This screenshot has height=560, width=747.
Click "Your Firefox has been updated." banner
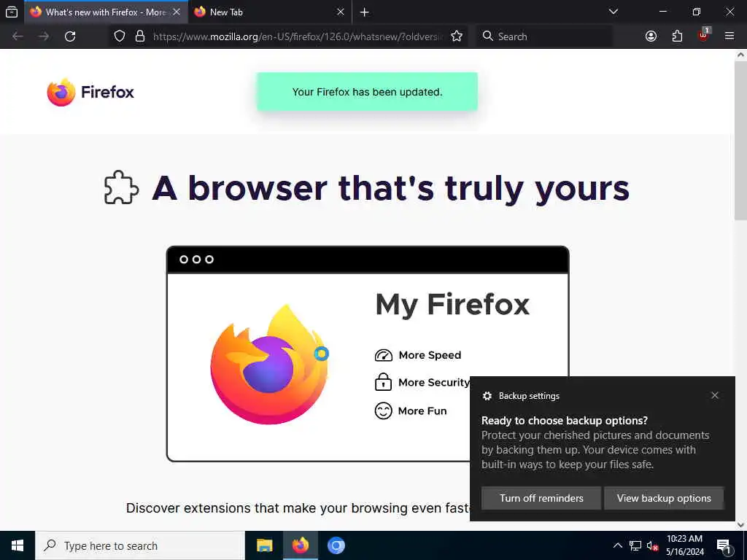(x=368, y=92)
